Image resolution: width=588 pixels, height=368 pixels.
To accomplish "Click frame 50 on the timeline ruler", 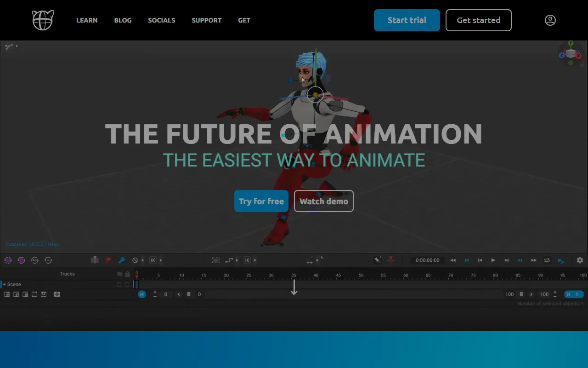I will pyautogui.click(x=361, y=276).
